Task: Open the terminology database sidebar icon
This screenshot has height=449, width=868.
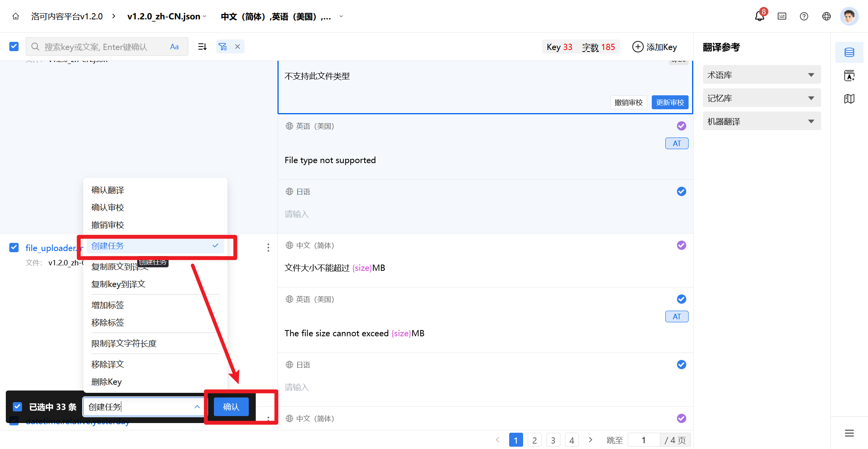Action: (x=849, y=52)
